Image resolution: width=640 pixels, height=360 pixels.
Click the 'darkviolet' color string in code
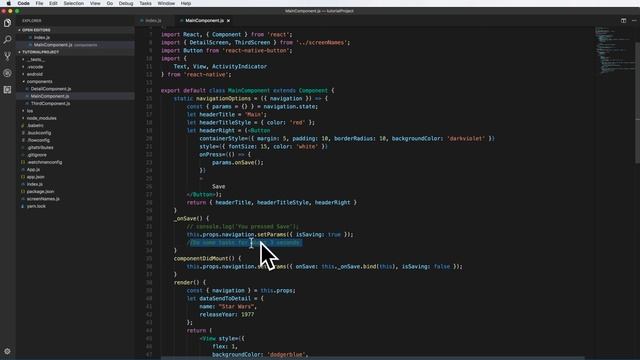click(x=466, y=139)
